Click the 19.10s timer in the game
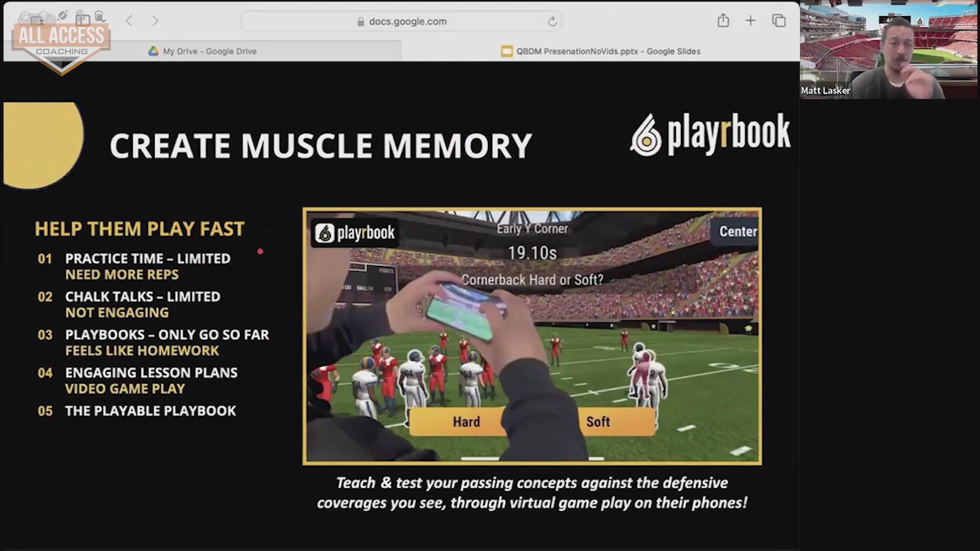Viewport: 980px width, 551px height. 532,253
